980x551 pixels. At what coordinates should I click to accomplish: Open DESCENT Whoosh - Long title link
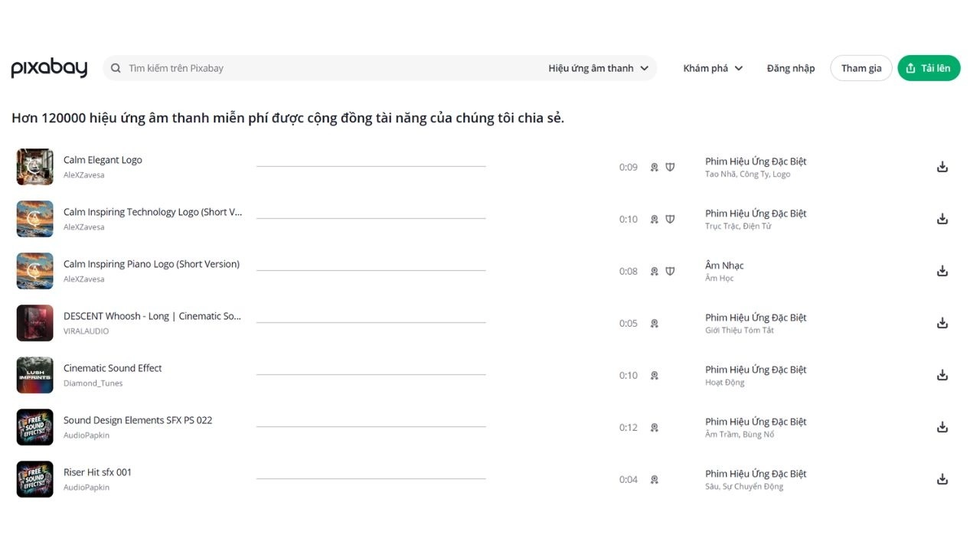152,316
